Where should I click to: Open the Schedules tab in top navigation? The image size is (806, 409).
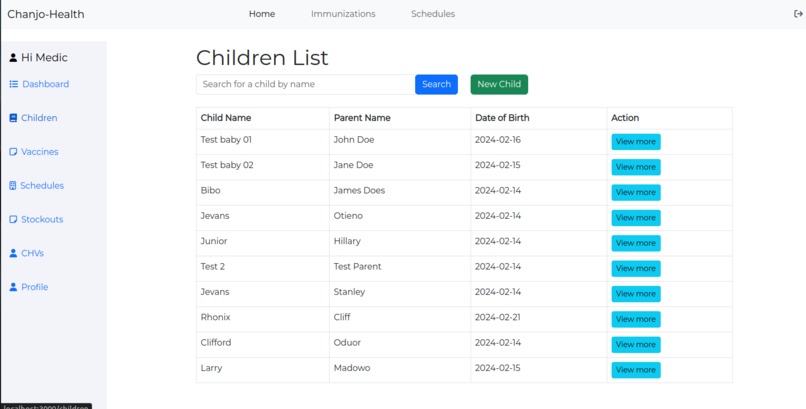coord(433,14)
